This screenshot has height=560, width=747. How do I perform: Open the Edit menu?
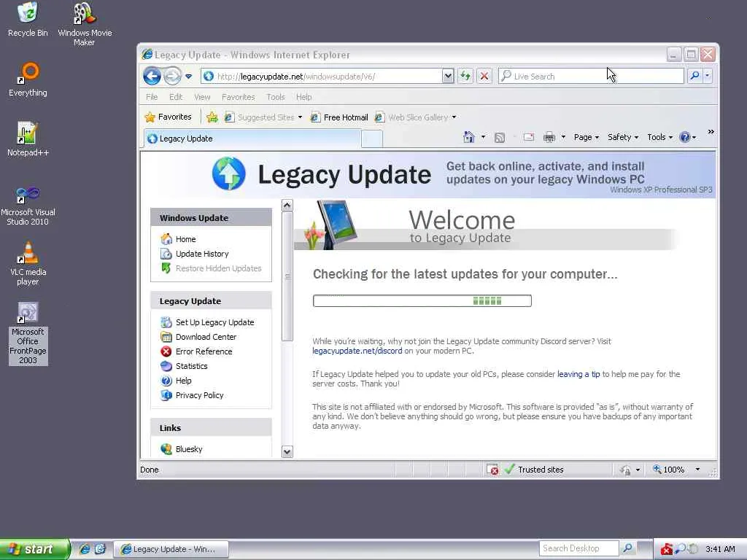point(175,97)
